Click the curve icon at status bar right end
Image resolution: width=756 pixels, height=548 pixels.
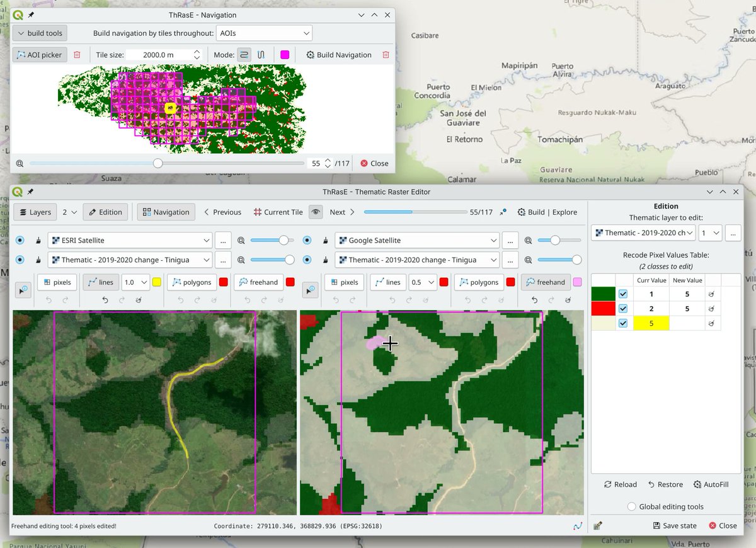(x=578, y=525)
